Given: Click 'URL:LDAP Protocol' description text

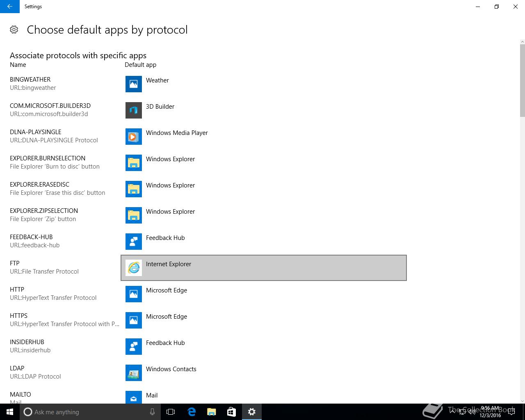Looking at the screenshot, I should 35,377.
